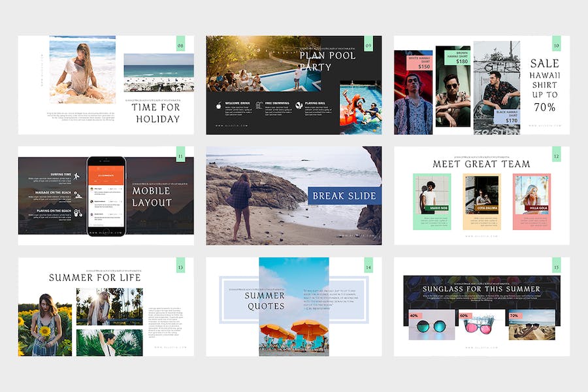
Task: Click the Break Slide blue banner
Action: point(344,195)
